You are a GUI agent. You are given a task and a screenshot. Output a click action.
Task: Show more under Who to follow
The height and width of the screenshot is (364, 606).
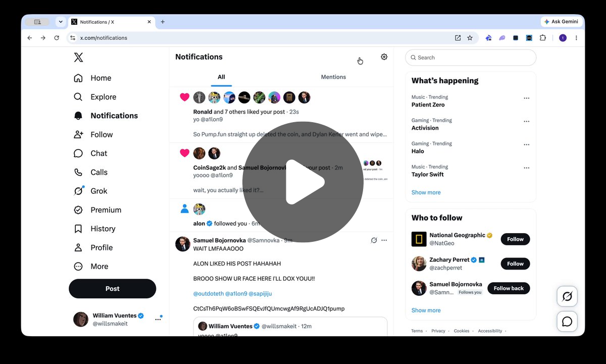426,310
